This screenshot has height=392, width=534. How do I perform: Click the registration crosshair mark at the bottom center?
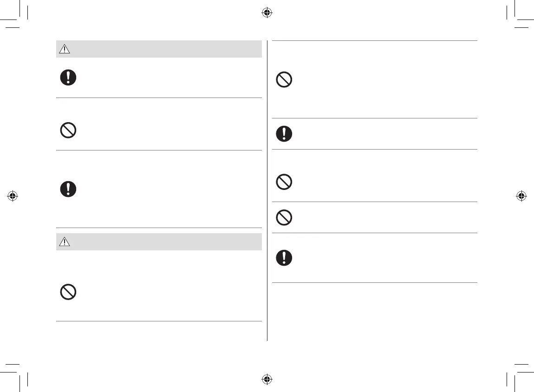coord(267,379)
